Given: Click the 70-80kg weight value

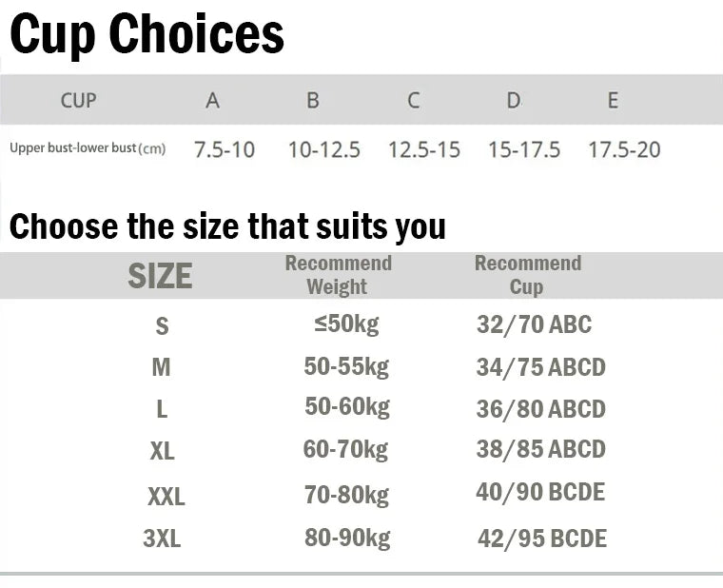Looking at the screenshot, I should coord(346,495).
